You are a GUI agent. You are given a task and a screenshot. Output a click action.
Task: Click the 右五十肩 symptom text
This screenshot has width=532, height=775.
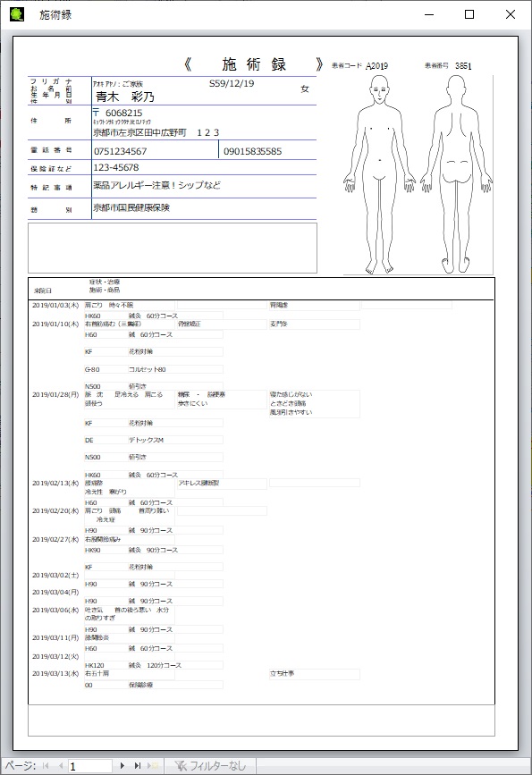(x=97, y=674)
